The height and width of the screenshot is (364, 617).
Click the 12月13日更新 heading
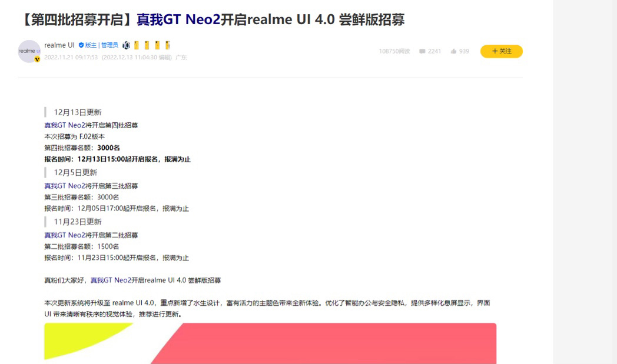click(78, 112)
